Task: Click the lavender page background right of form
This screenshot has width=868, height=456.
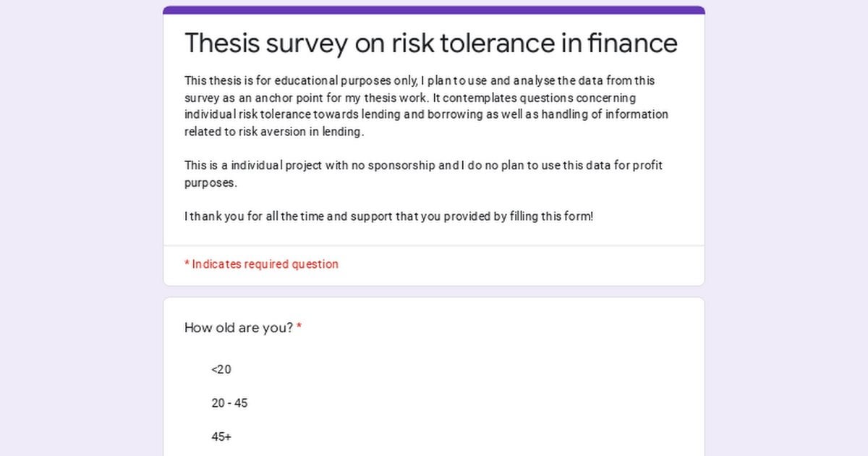Action: pyautogui.click(x=786, y=228)
